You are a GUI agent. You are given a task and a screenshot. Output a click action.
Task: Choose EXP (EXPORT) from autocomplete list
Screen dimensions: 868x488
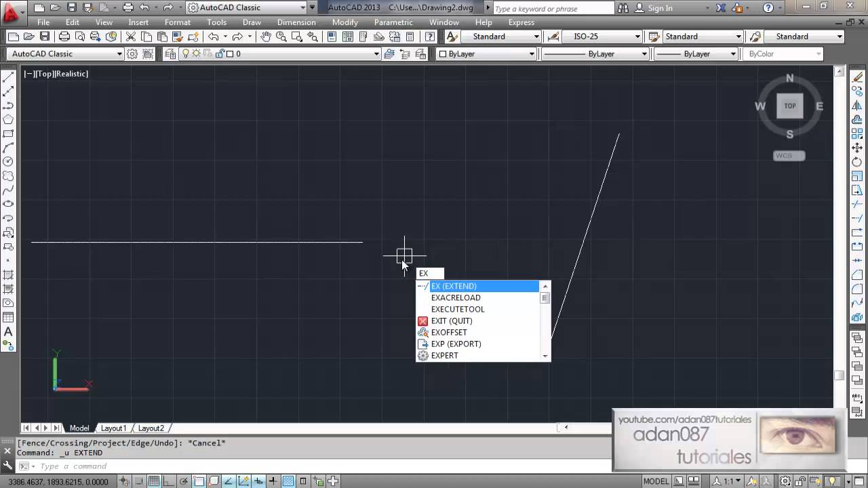(x=477, y=344)
